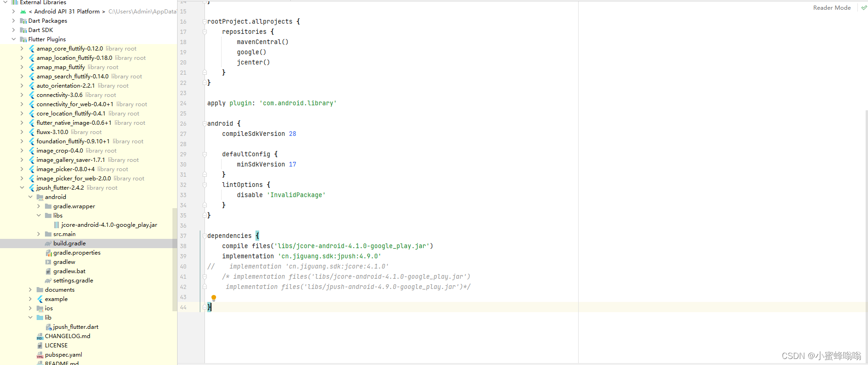Image resolution: width=868 pixels, height=365 pixels.
Task: Click the gradlew script file icon
Action: [48, 262]
